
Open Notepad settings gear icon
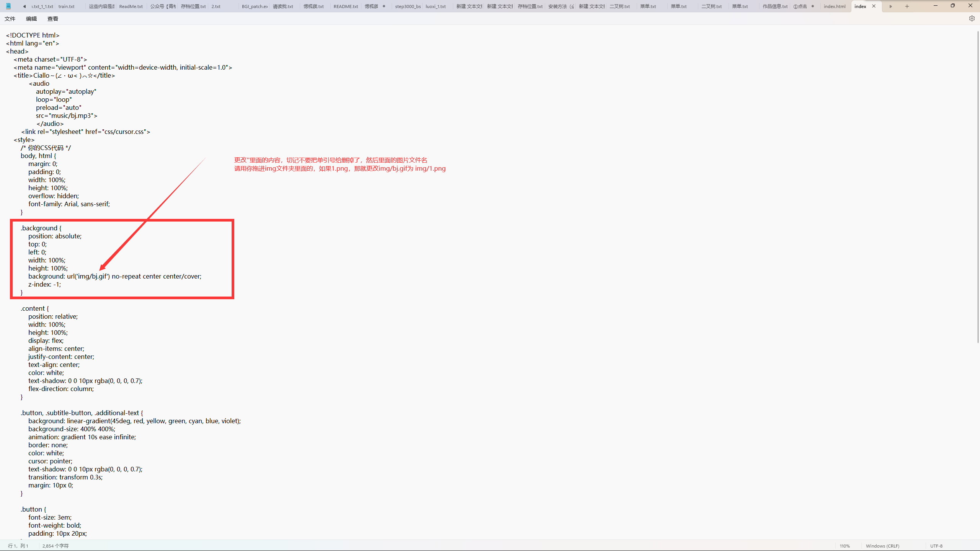972,18
